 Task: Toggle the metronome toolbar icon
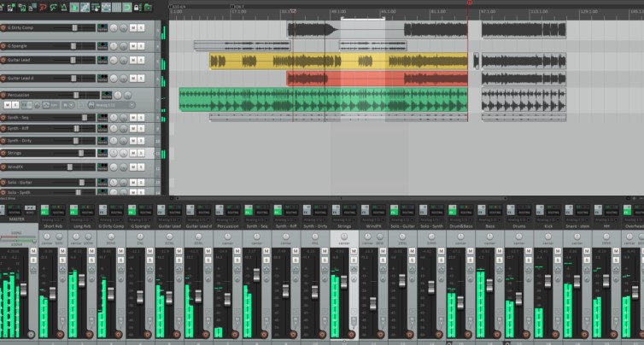[64, 8]
